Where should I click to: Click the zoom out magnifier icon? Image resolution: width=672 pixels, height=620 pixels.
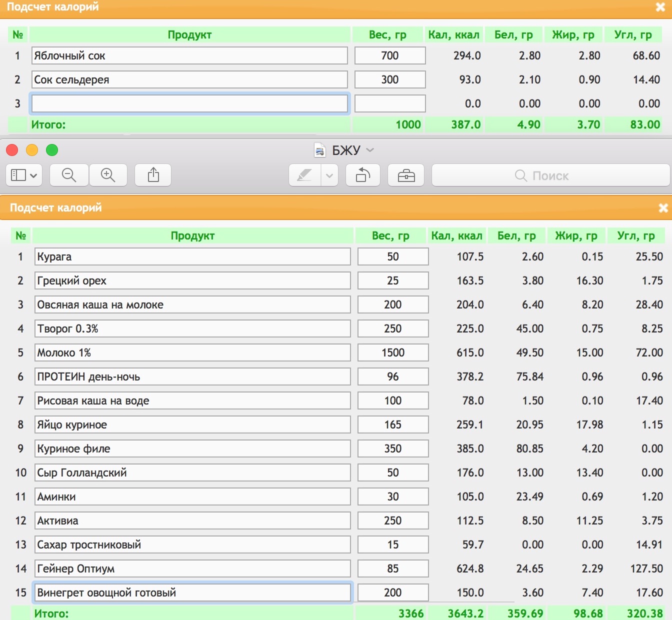click(69, 175)
